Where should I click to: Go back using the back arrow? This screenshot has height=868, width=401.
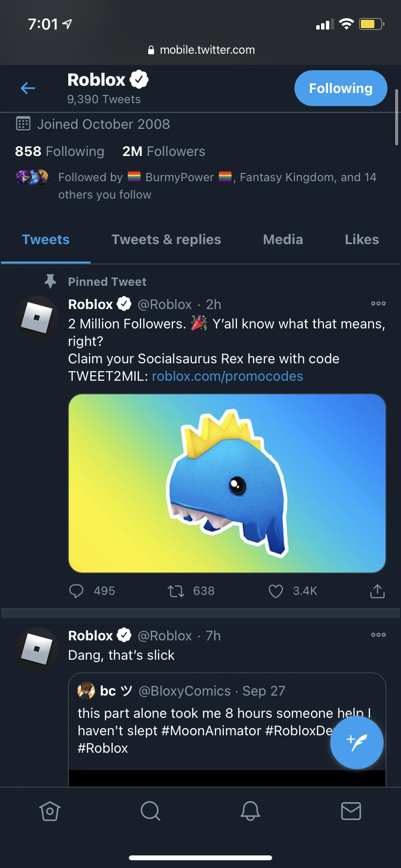tap(28, 88)
